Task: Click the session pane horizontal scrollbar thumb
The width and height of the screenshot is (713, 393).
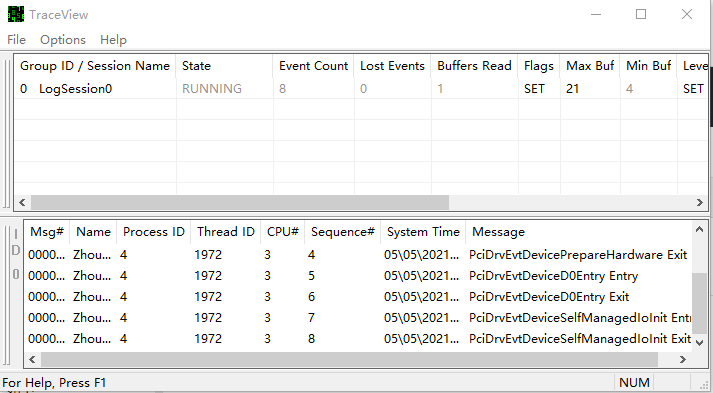Action: coord(240,202)
